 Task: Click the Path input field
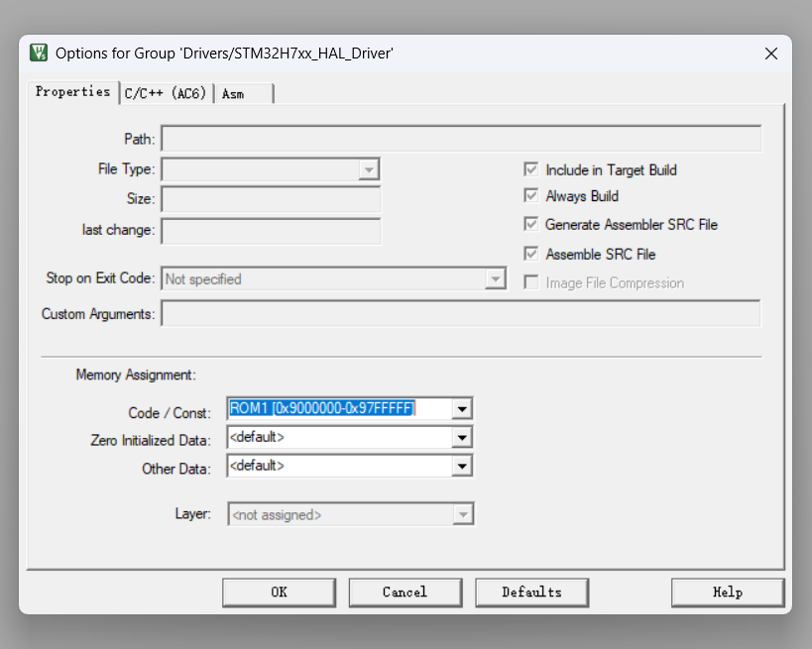[461, 139]
